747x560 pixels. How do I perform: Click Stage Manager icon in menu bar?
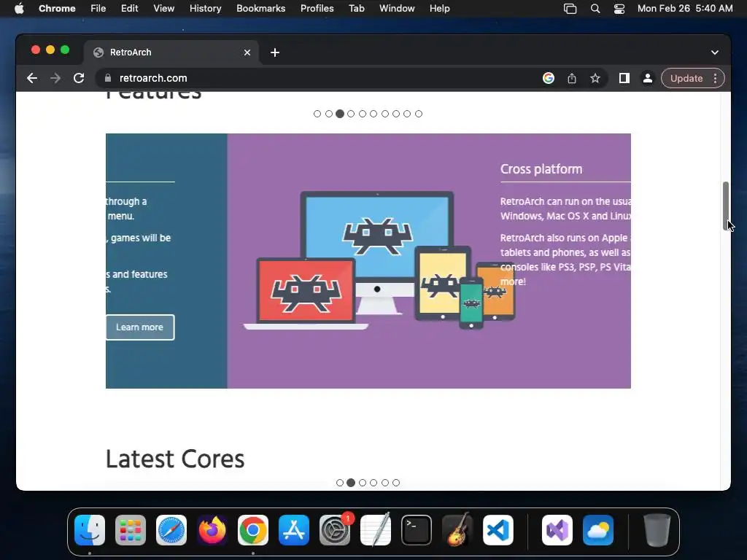pyautogui.click(x=570, y=8)
